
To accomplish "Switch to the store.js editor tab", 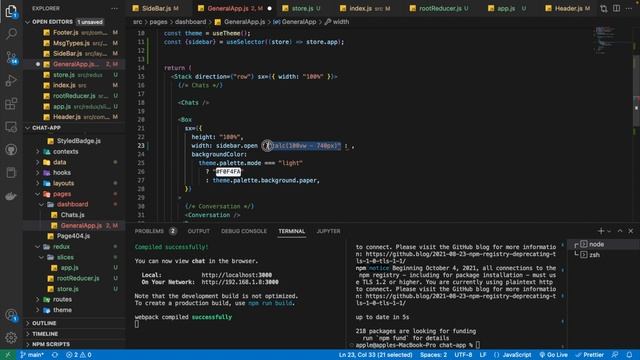I will pos(302,8).
